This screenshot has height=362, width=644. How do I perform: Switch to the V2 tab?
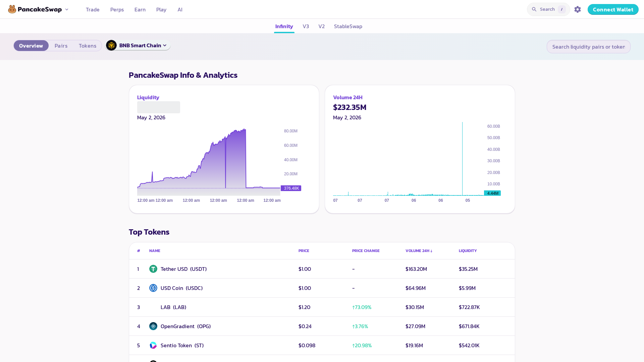[x=322, y=26]
